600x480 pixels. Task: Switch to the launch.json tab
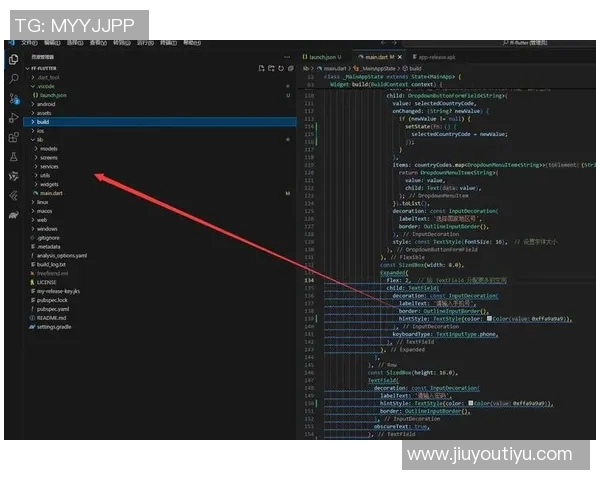click(x=323, y=57)
